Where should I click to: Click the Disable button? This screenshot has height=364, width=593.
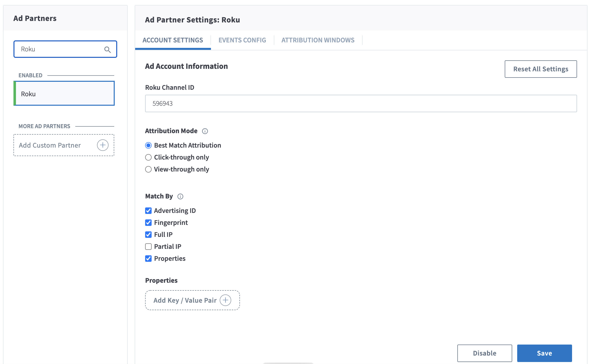(x=485, y=353)
